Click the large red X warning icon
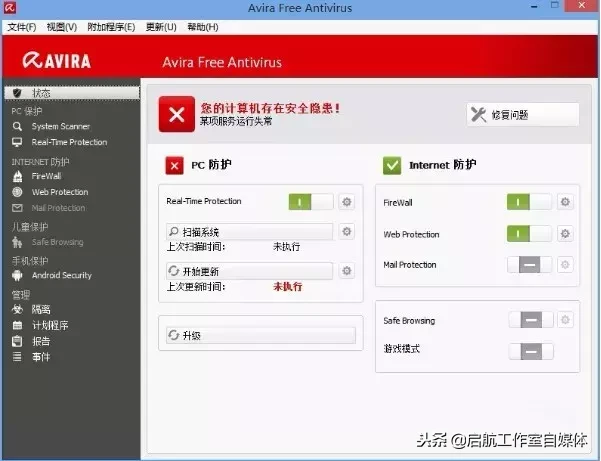Image resolution: width=601 pixels, height=461 pixels. coord(177,114)
